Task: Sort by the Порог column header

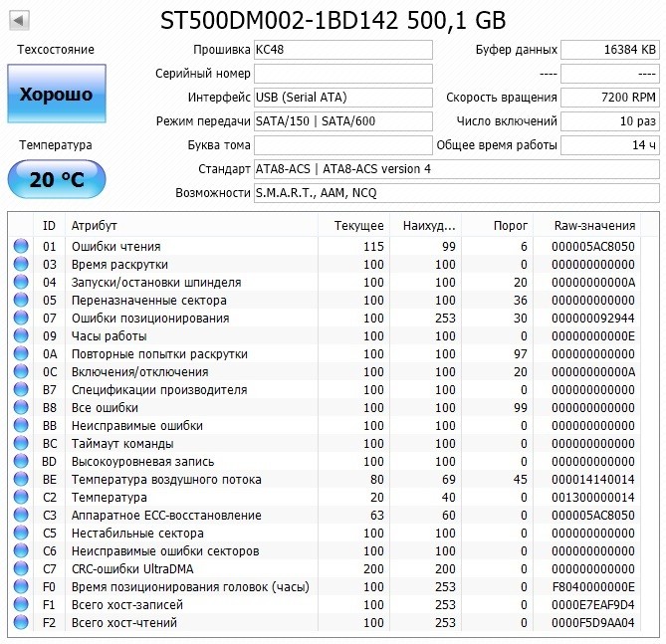Action: click(498, 226)
